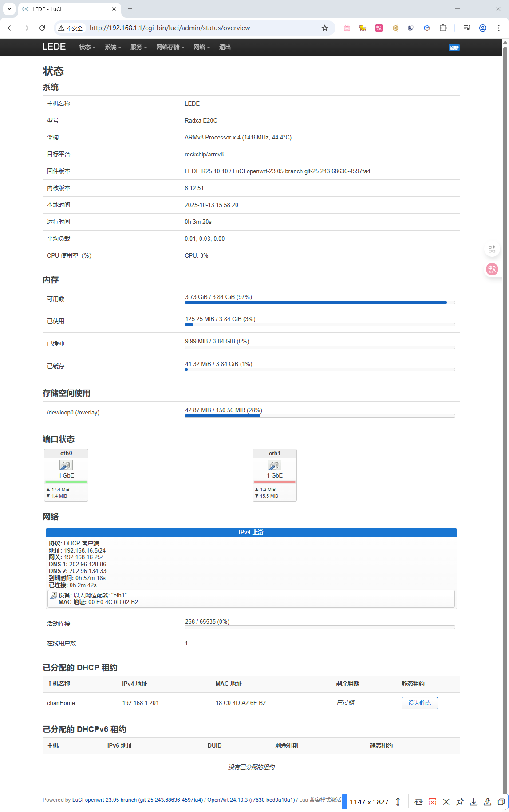Open the pink translate extension in toolbar
Image resolution: width=509 pixels, height=812 pixels.
[379, 28]
